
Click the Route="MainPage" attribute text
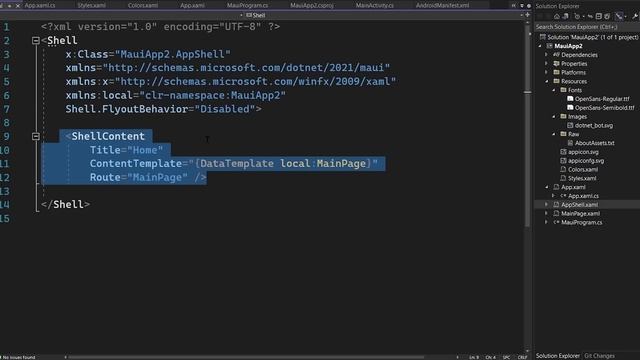pos(139,178)
